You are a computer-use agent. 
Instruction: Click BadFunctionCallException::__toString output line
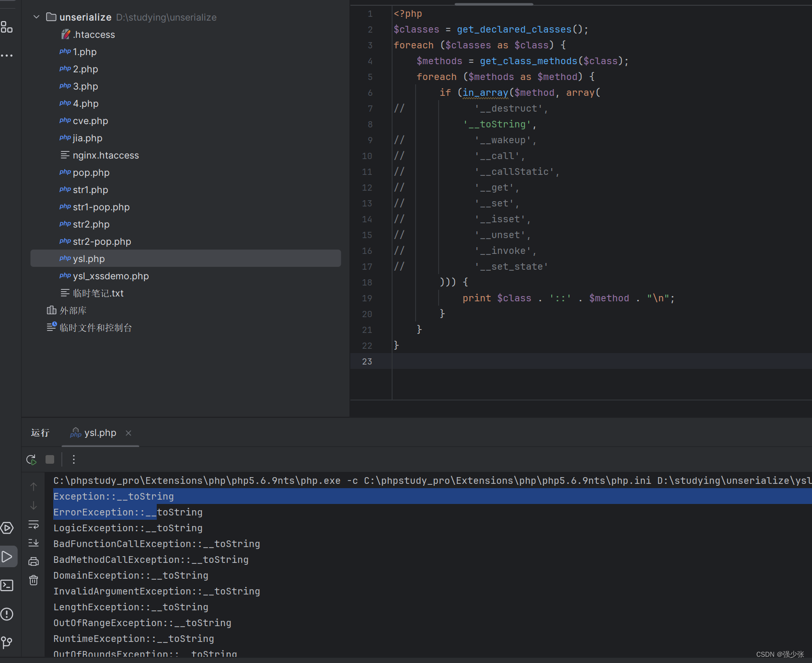157,544
